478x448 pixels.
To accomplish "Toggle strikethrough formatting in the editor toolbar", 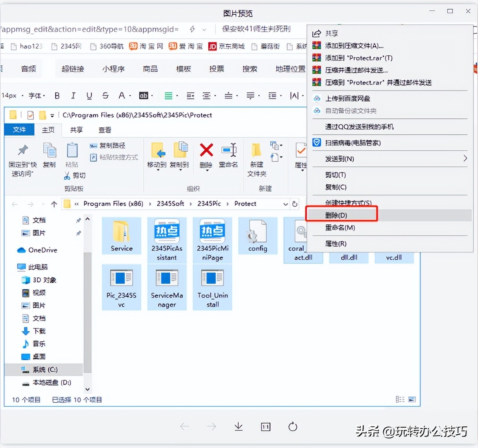I will pyautogui.click(x=105, y=95).
